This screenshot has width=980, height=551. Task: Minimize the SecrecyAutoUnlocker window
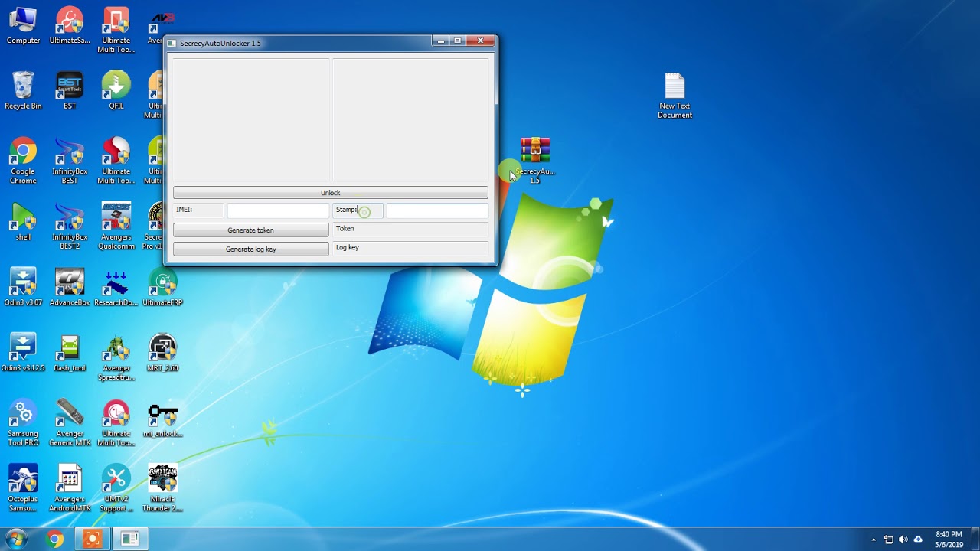(440, 41)
